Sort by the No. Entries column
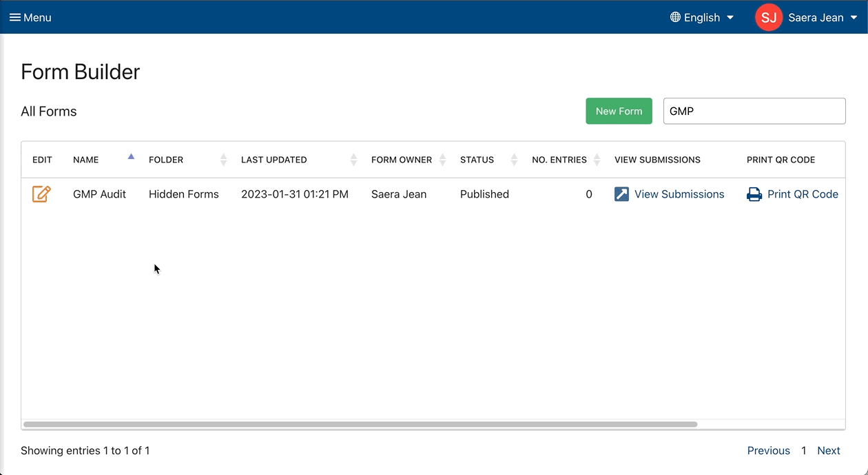The image size is (868, 475). pyautogui.click(x=566, y=160)
